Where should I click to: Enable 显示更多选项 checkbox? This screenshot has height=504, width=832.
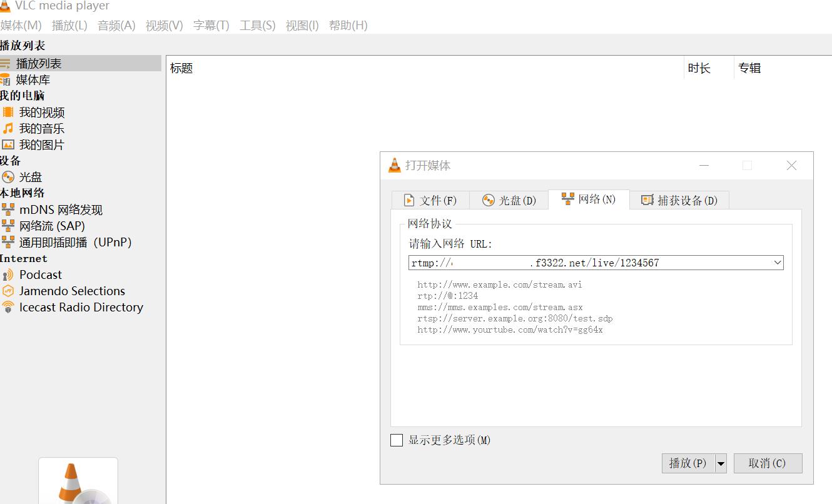(x=396, y=440)
